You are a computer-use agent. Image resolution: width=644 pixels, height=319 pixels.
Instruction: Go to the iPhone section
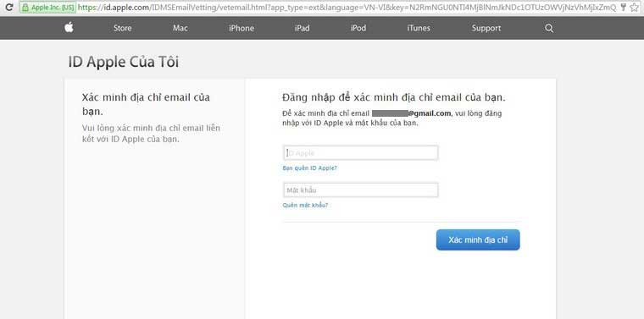[x=241, y=28]
